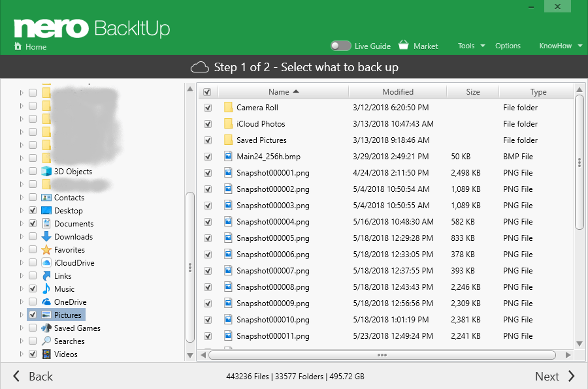Screen dimensions: 588x389
Task: Click the Home link
Action: 36,47
